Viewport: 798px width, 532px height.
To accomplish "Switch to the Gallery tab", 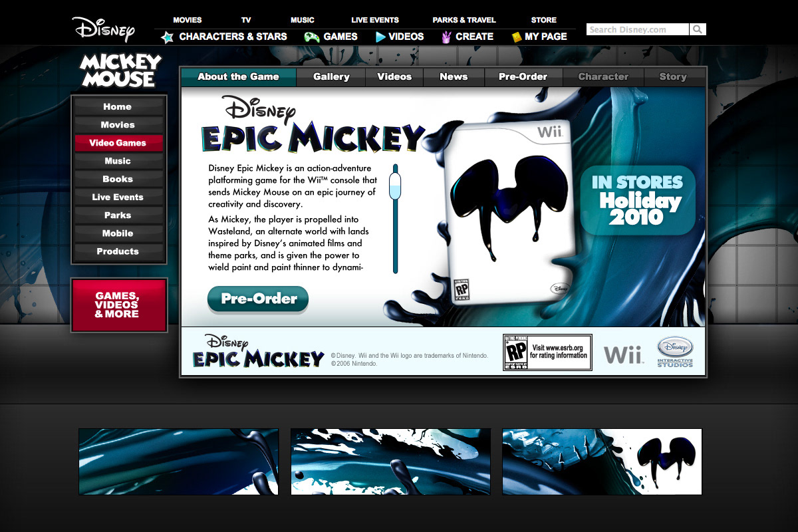I will [331, 77].
